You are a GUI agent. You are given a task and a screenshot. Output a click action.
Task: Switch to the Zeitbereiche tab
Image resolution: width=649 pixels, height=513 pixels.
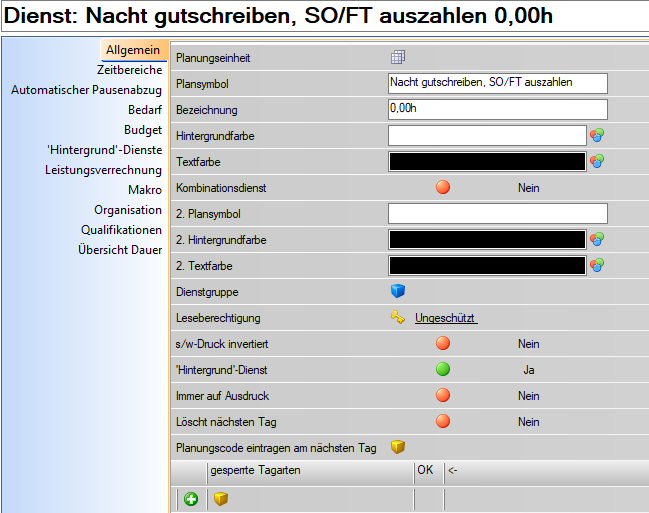click(129, 70)
